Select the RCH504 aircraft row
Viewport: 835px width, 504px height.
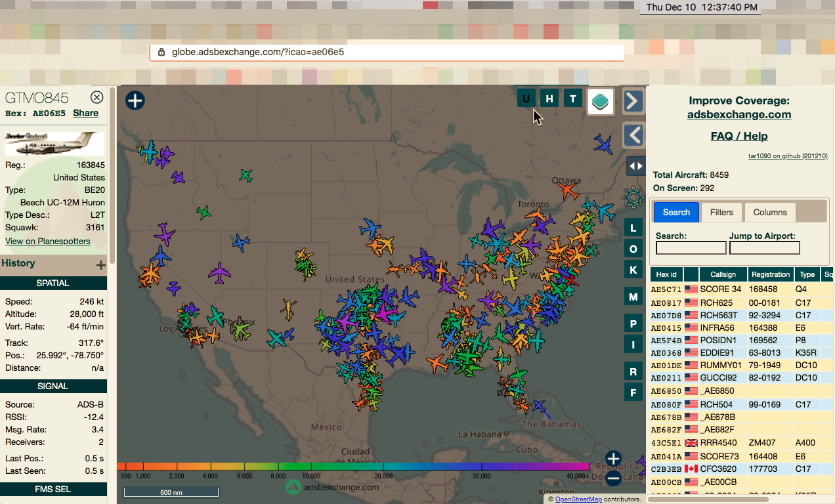[742, 404]
